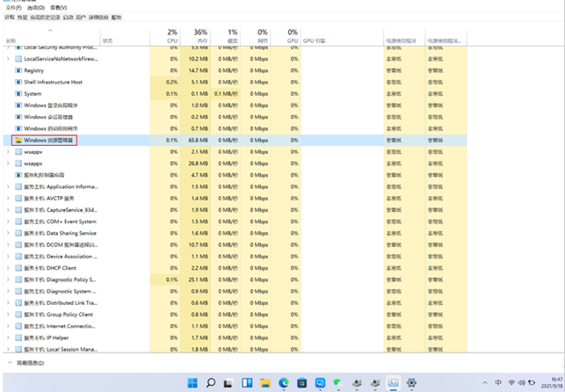This screenshot has height=392, width=565.
Task: Click the DHCP Client service gear icon
Action: pyautogui.click(x=18, y=268)
